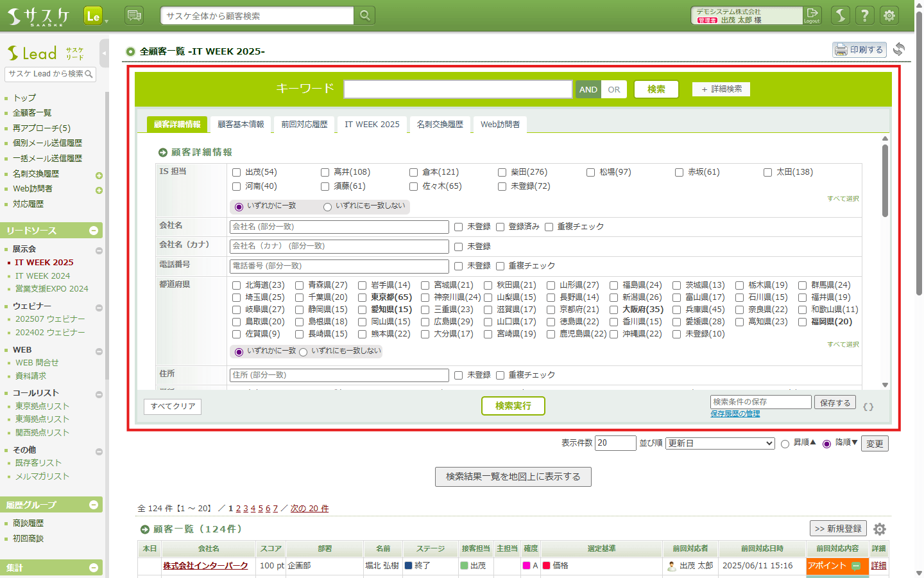Switch to the 顧客基本情報 tab
Screen dimensions: 924x578
(x=241, y=125)
